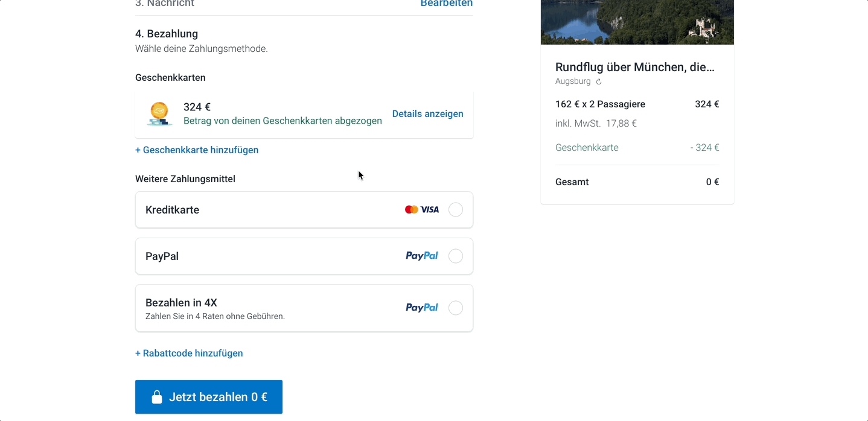Click the PayPal logo in PayPal row
Screen dimensions: 868x421
click(x=422, y=256)
